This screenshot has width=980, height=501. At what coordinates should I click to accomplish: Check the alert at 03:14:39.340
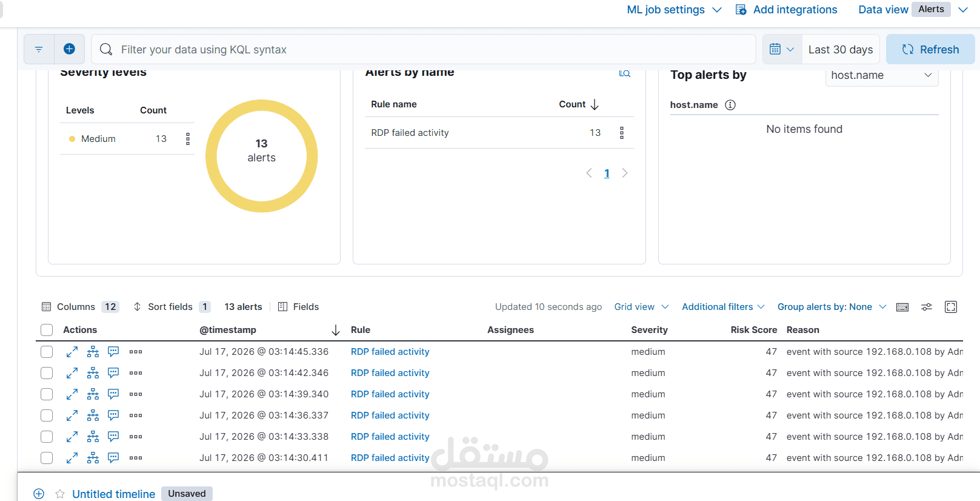47,394
